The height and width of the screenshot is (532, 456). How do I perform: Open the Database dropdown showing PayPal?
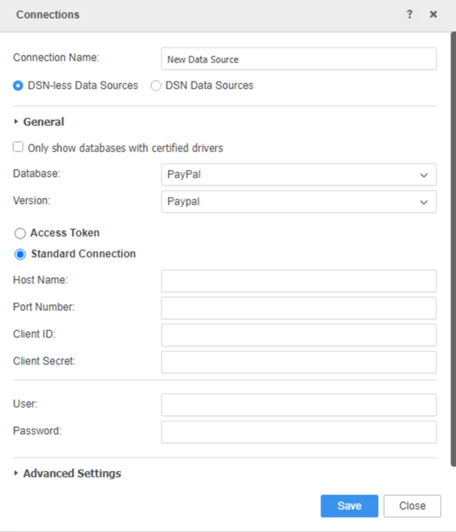299,175
